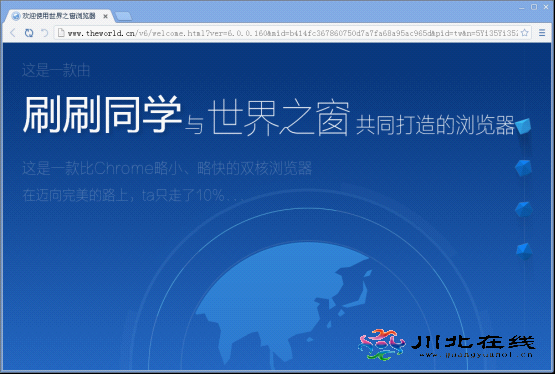Image resolution: width=555 pixels, height=374 pixels.
Task: Select the first cube page indicator
Action: pyautogui.click(x=523, y=126)
